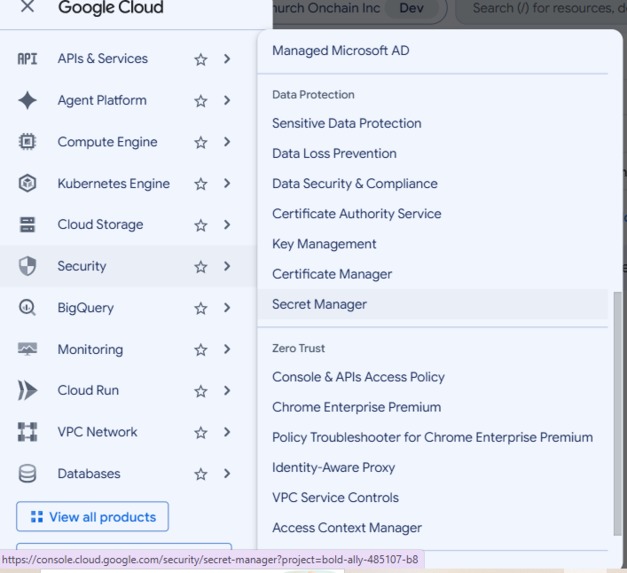Image resolution: width=627 pixels, height=573 pixels.
Task: Select the BigQuery label
Action: coord(86,308)
